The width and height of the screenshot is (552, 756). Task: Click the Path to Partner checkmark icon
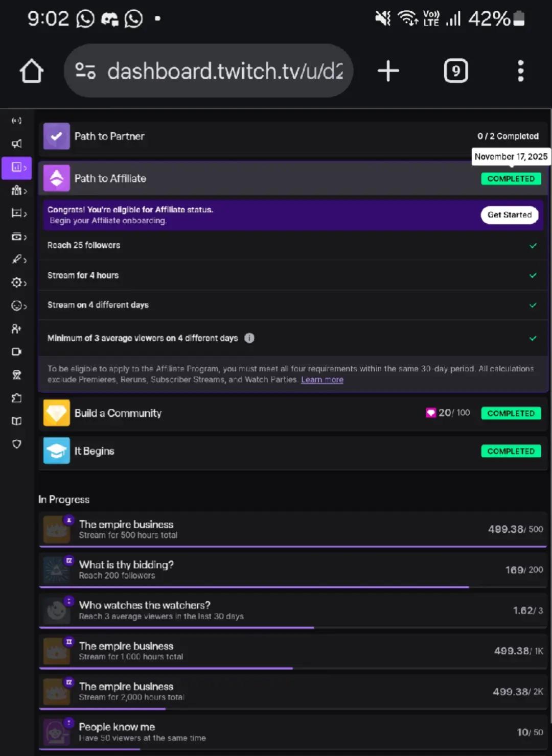pyautogui.click(x=57, y=136)
